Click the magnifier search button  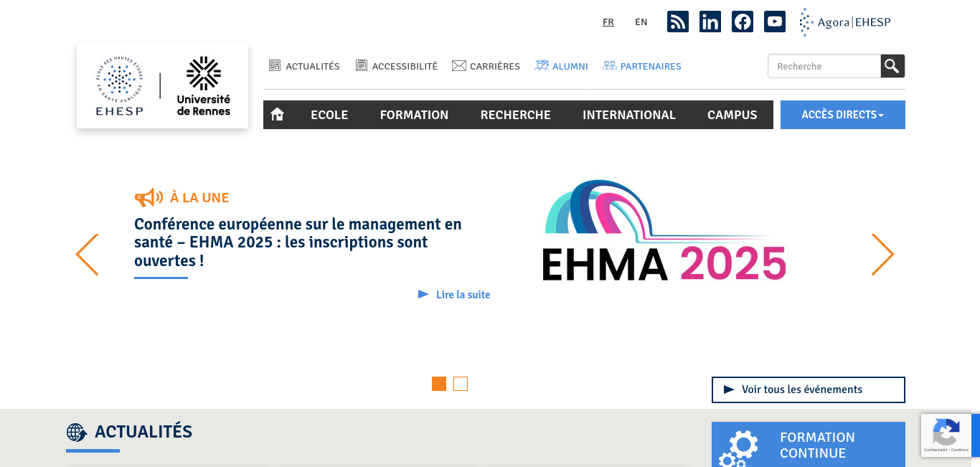coord(892,66)
